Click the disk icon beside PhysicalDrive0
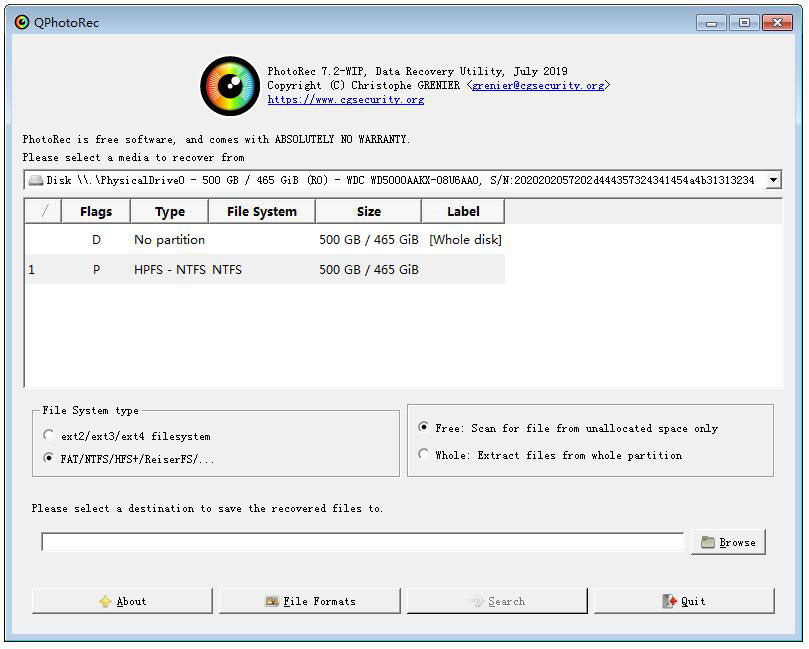Screen dimensions: 809x649 tap(35, 179)
